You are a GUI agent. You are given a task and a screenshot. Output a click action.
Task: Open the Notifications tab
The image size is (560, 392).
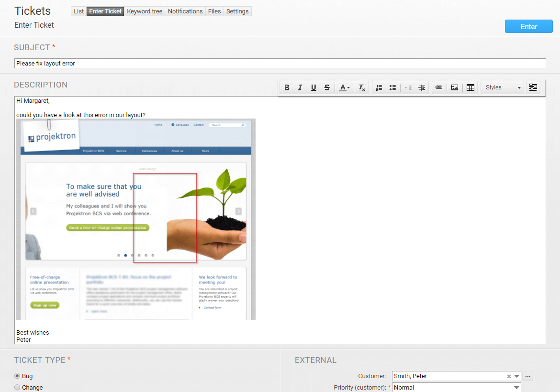(185, 11)
